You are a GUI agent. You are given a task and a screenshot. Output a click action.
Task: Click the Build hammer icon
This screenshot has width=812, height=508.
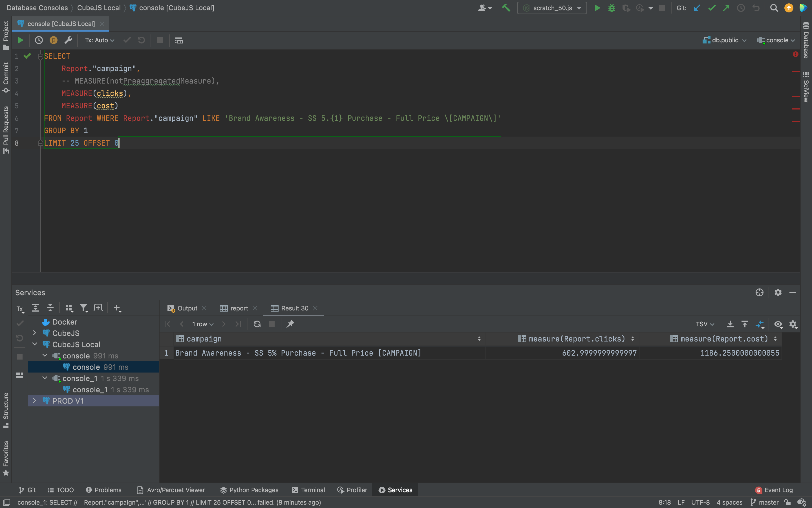click(506, 8)
